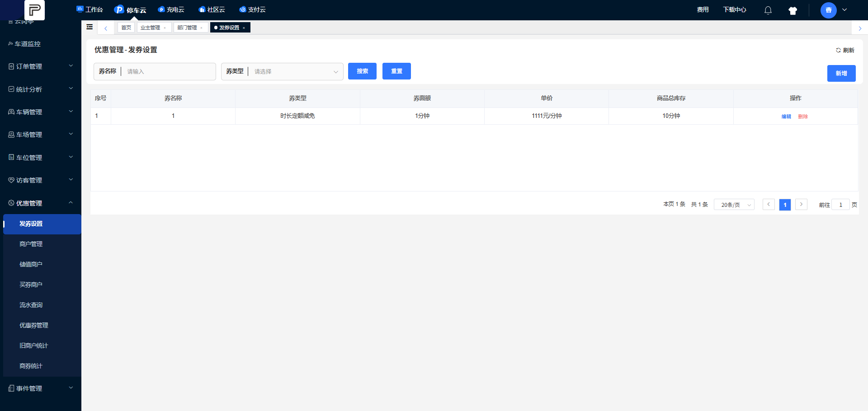Select page 1 in pagination

pyautogui.click(x=785, y=205)
